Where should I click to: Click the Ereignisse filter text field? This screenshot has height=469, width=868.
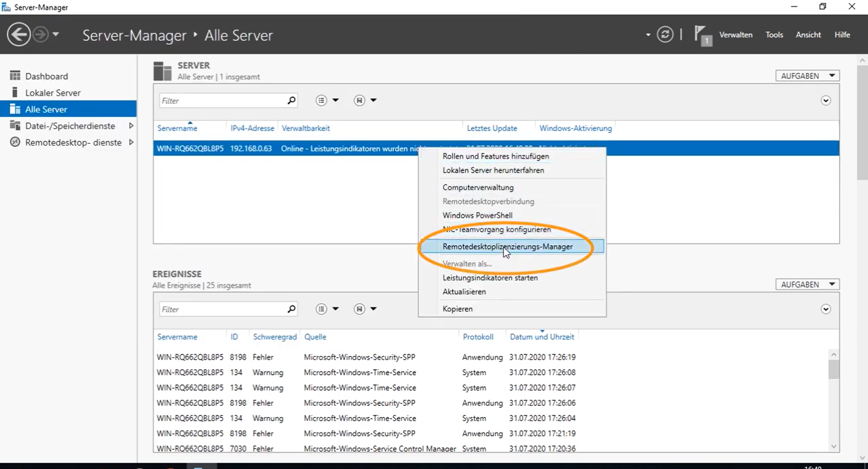coord(222,309)
